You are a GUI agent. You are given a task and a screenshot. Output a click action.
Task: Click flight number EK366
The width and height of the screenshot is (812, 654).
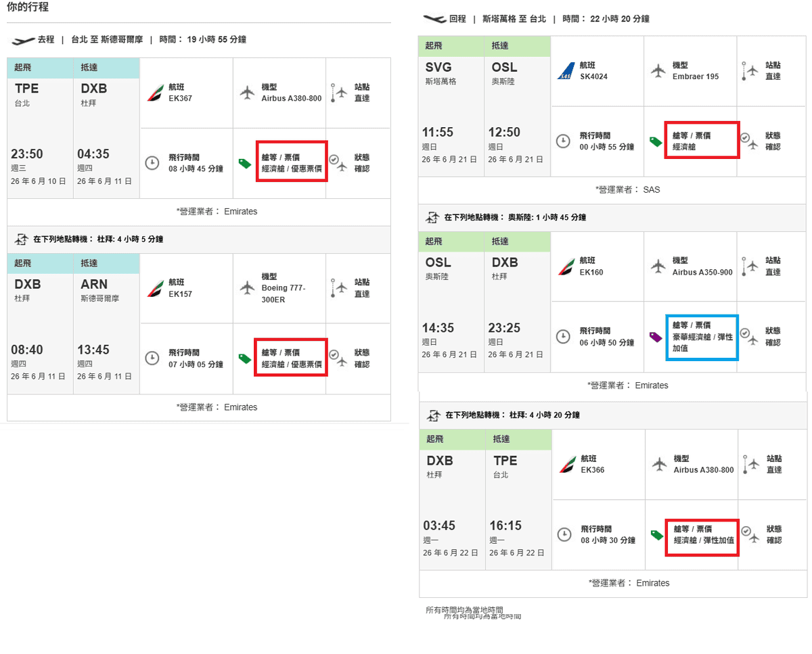(592, 469)
